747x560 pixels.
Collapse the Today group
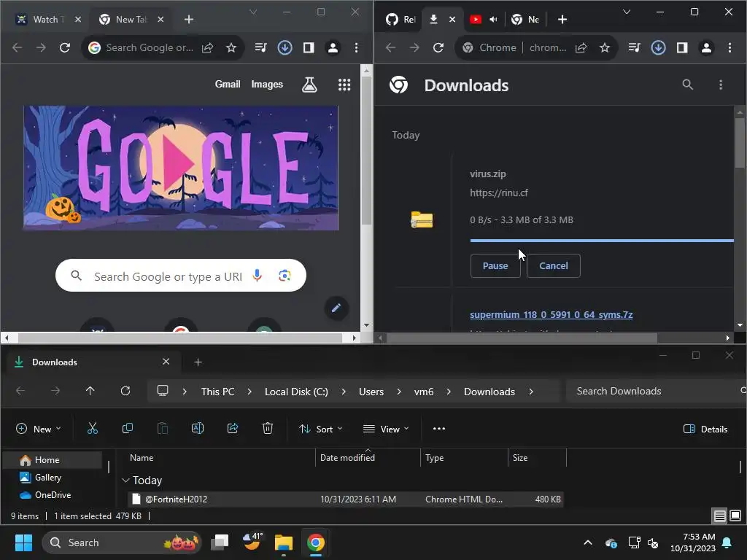(125, 481)
